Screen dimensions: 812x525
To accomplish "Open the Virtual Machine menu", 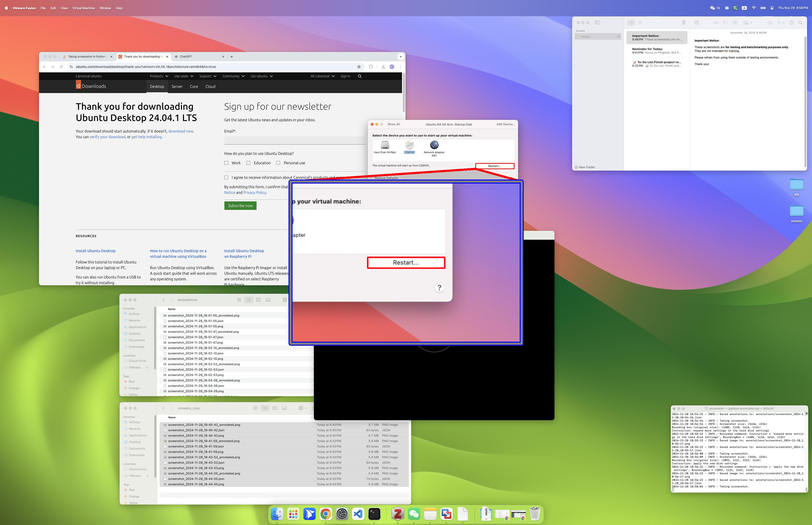I will [x=83, y=8].
